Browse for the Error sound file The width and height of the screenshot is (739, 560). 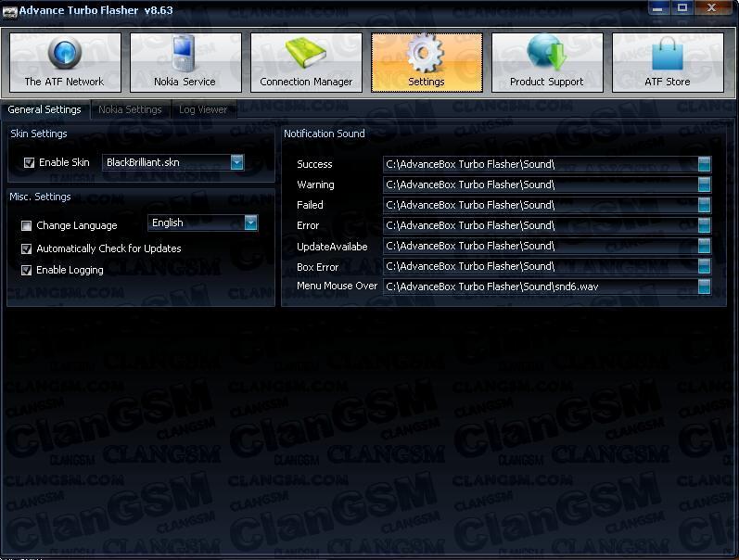pos(704,225)
